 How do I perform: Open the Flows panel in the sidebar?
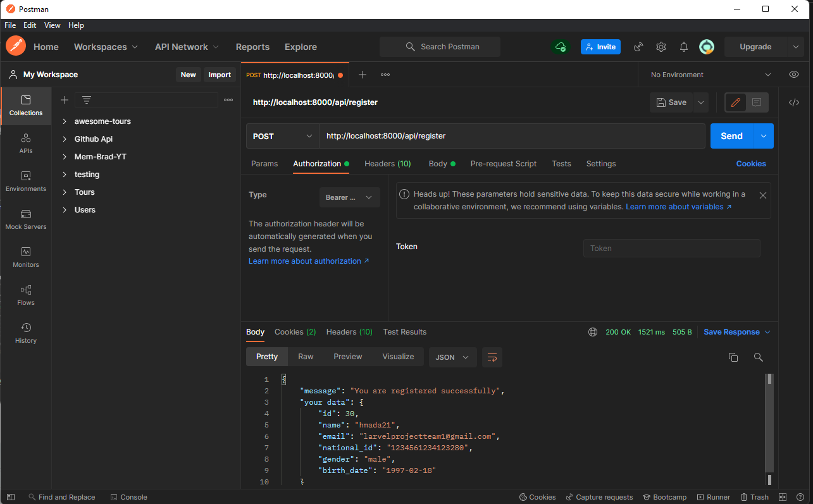click(x=25, y=295)
